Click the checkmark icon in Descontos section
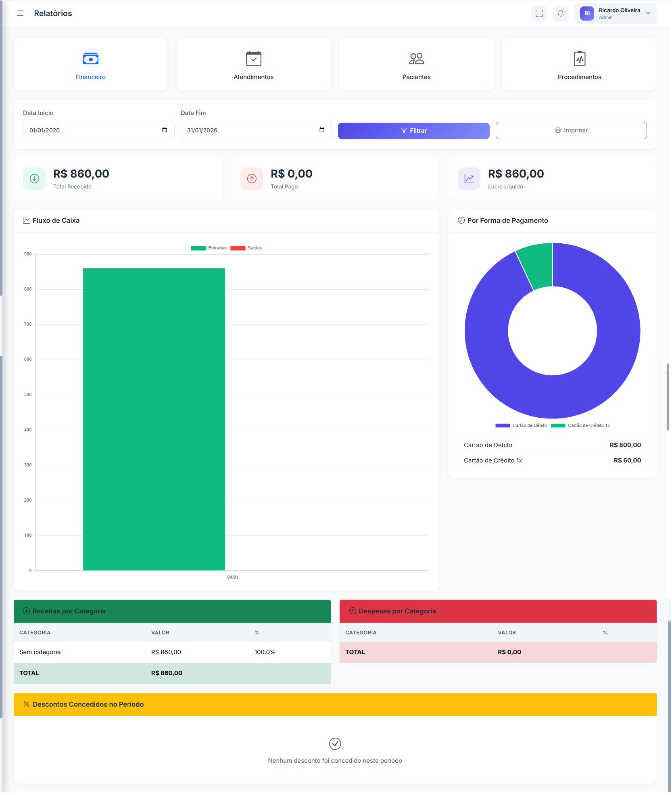This screenshot has width=672, height=795. [335, 743]
